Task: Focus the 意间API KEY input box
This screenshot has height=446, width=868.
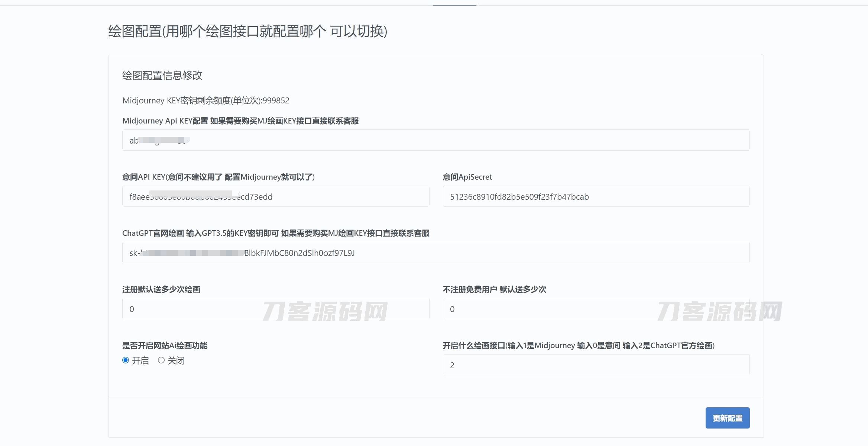Action: click(x=275, y=196)
